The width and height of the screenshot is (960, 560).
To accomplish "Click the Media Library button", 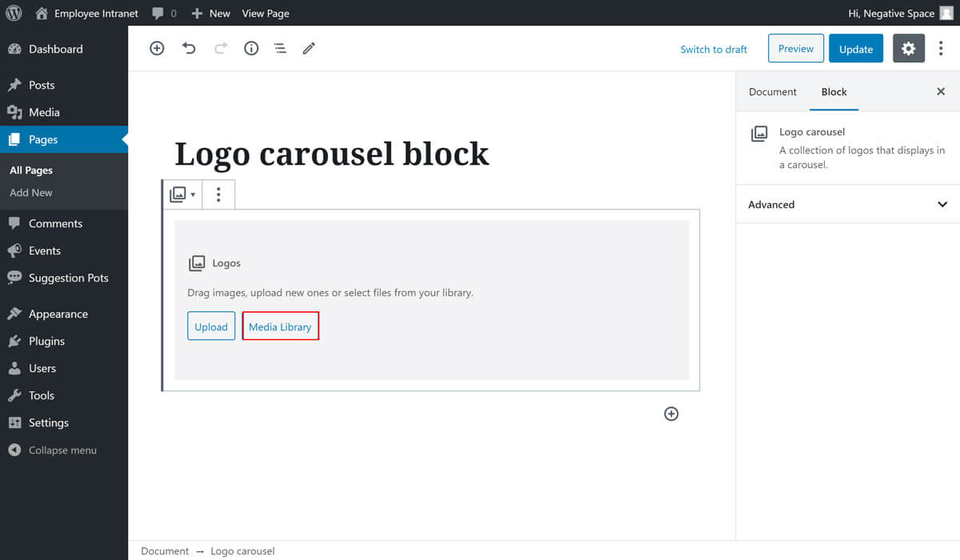I will 280,326.
